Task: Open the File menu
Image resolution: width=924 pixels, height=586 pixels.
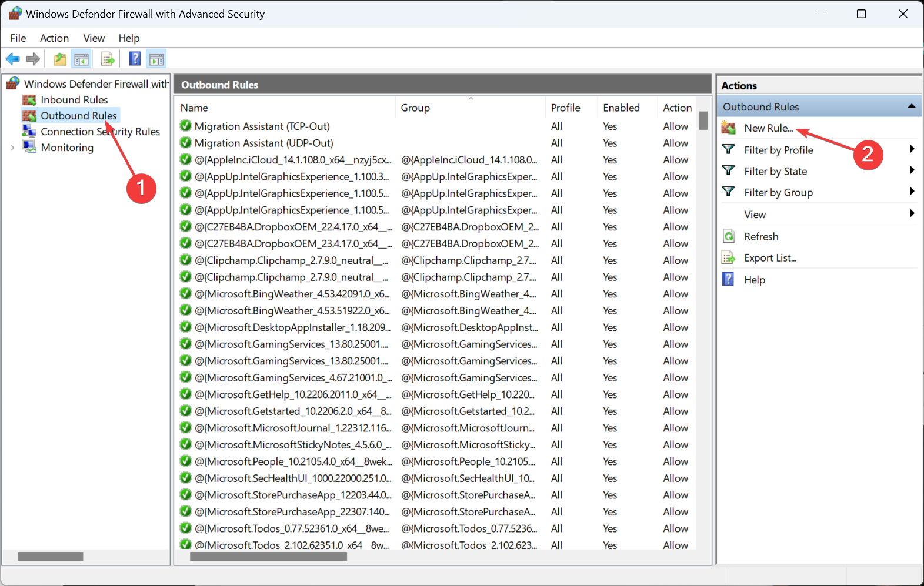Action: pos(18,38)
